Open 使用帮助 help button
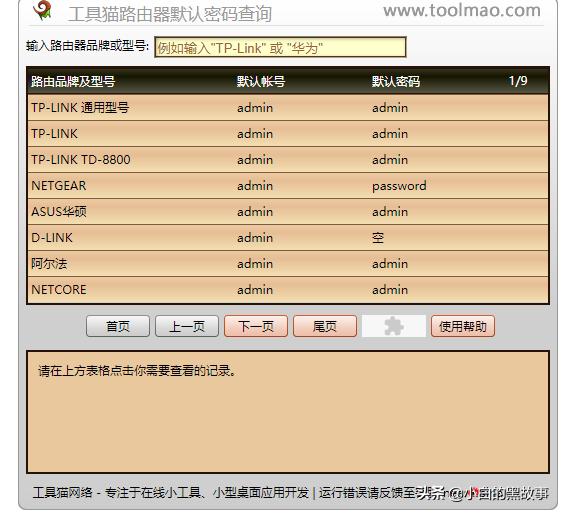The height and width of the screenshot is (513, 561). click(463, 326)
